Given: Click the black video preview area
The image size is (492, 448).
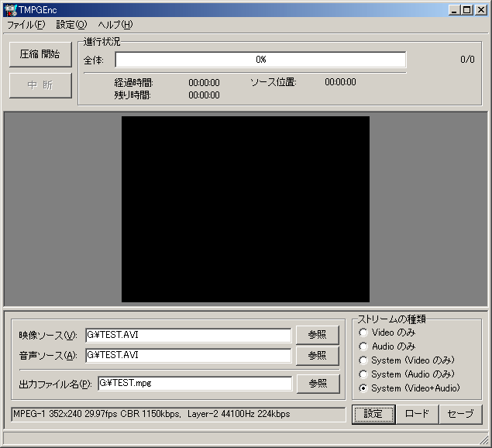Looking at the screenshot, I should pyautogui.click(x=246, y=209).
